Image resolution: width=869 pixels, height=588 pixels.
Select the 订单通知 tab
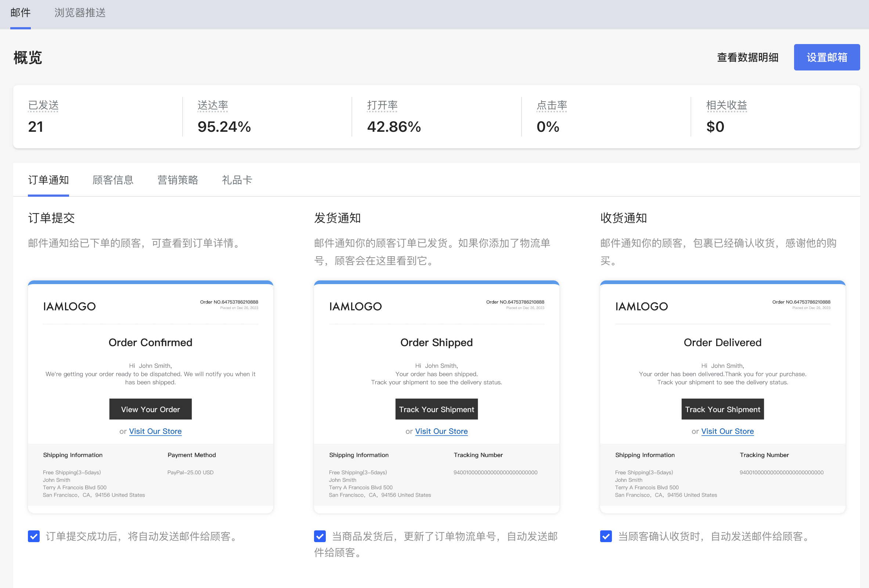pos(48,180)
